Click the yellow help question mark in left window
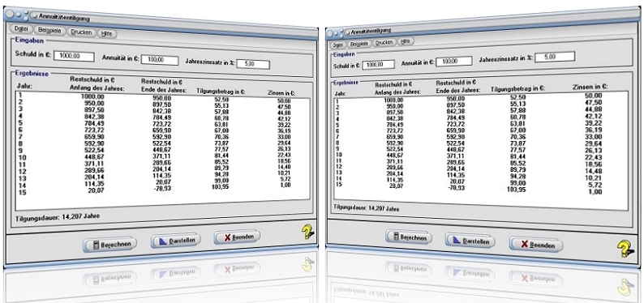 [x=307, y=233]
